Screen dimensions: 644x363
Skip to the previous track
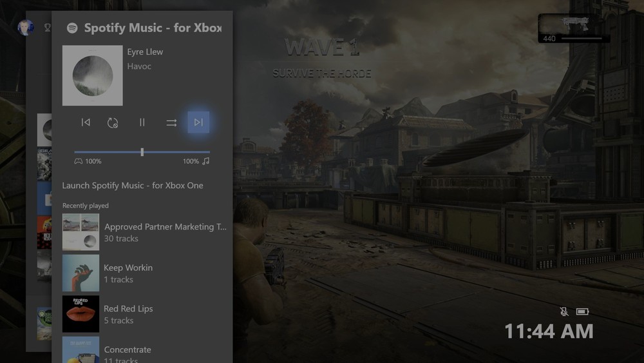coord(86,123)
